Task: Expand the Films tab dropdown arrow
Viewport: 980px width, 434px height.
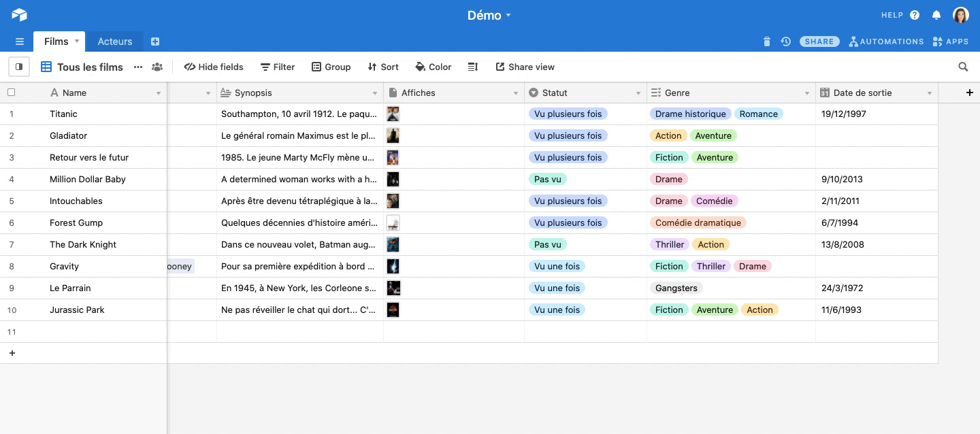Action: [x=77, y=41]
